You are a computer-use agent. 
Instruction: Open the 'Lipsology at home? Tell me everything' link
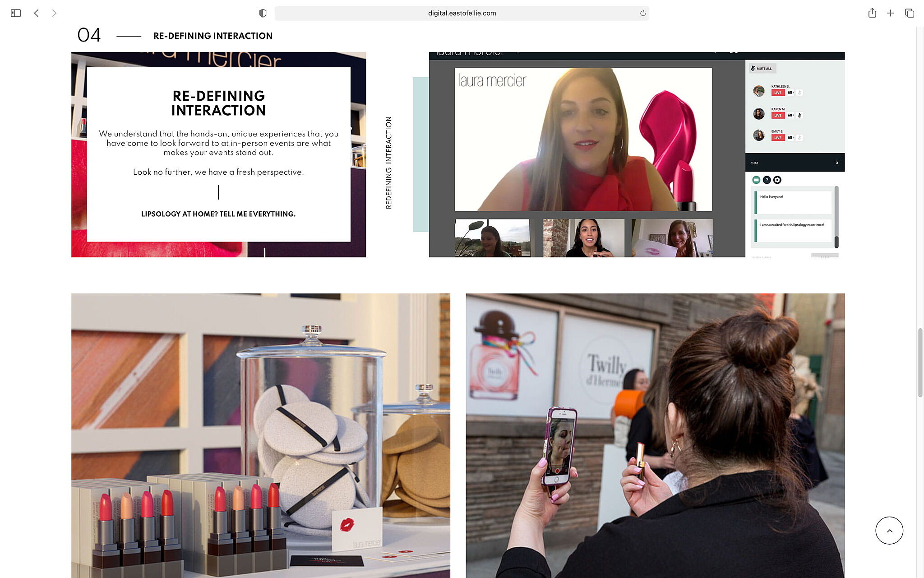tap(218, 214)
